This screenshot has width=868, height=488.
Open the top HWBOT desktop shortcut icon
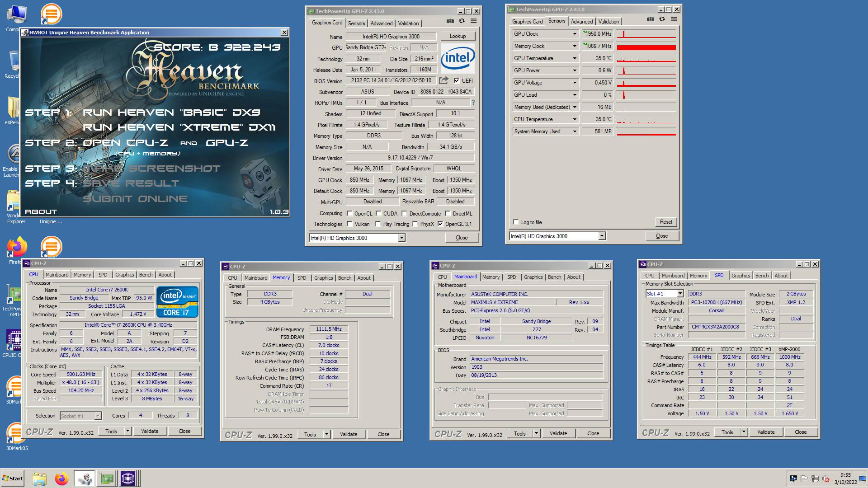click(x=51, y=14)
